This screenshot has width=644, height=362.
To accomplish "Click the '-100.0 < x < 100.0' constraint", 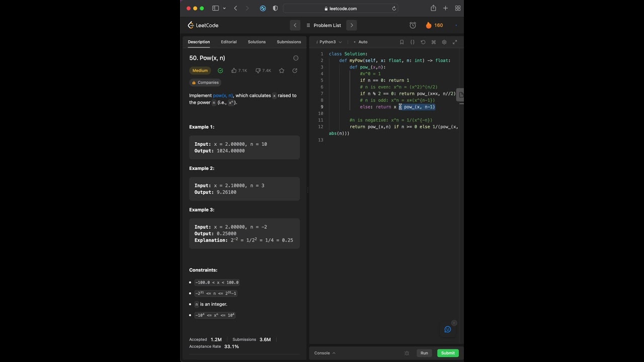I will [x=217, y=283].
